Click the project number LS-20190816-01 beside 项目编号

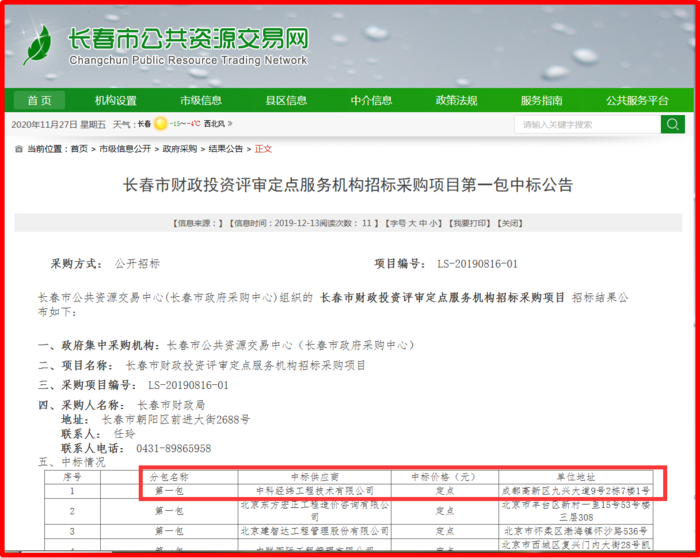tap(477, 264)
